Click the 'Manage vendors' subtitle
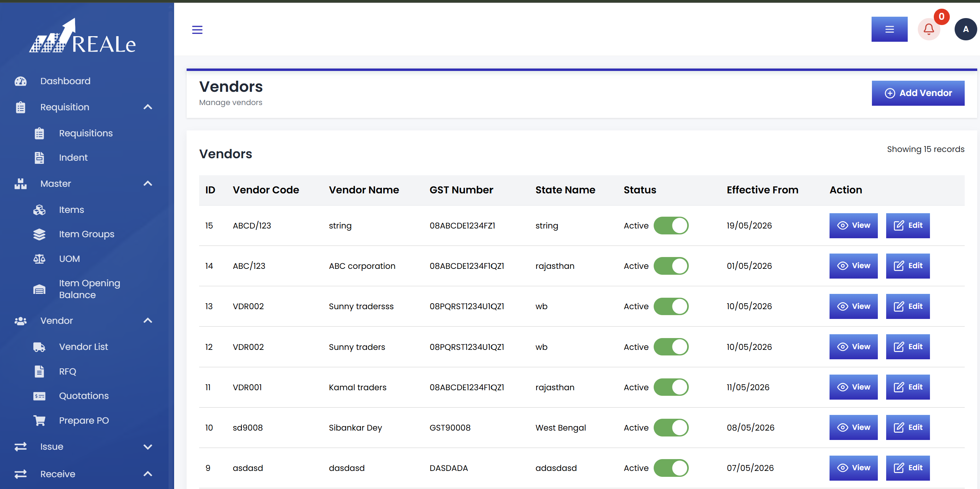The height and width of the screenshot is (489, 980). tap(230, 103)
